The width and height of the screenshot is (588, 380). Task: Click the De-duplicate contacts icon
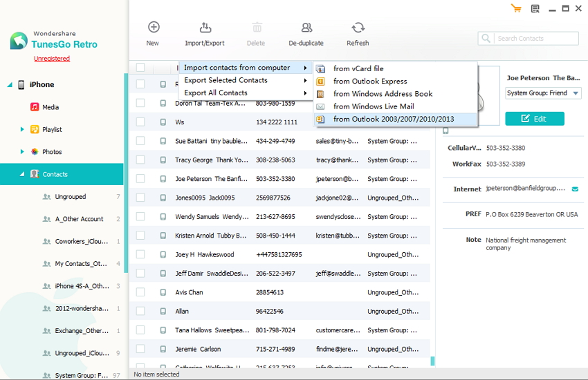tap(306, 28)
